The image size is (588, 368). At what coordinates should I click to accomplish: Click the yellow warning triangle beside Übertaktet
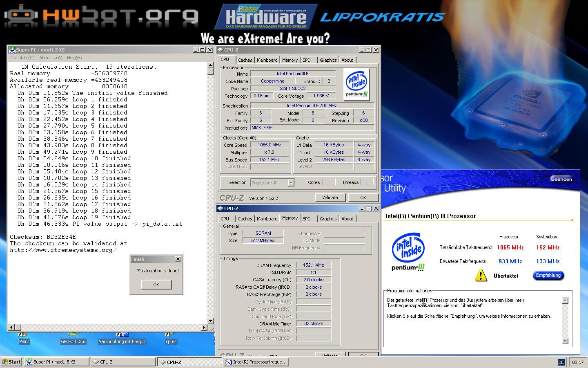pyautogui.click(x=481, y=275)
